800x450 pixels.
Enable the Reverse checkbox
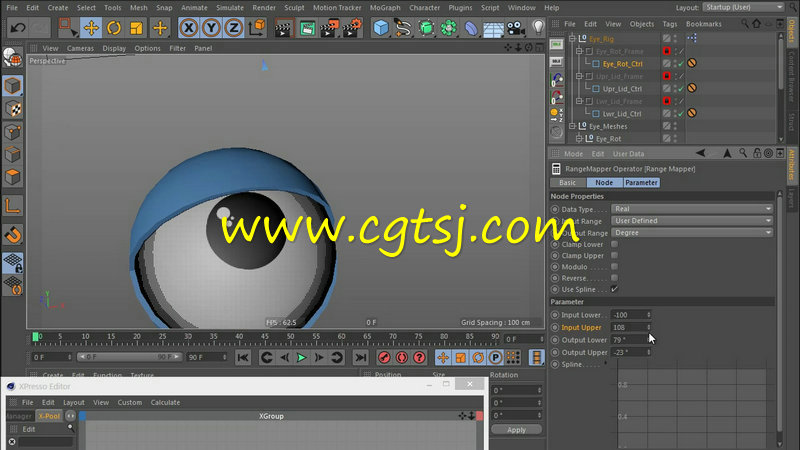[614, 278]
